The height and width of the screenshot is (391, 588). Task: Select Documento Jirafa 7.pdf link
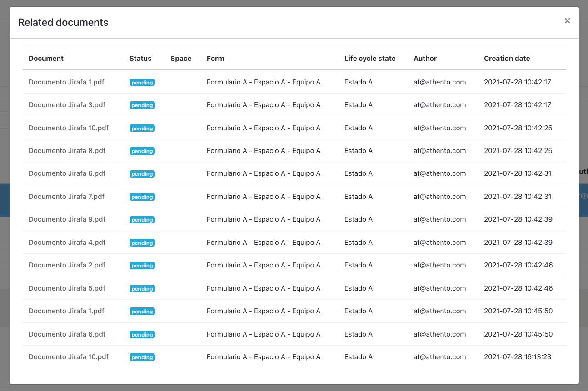(x=66, y=197)
